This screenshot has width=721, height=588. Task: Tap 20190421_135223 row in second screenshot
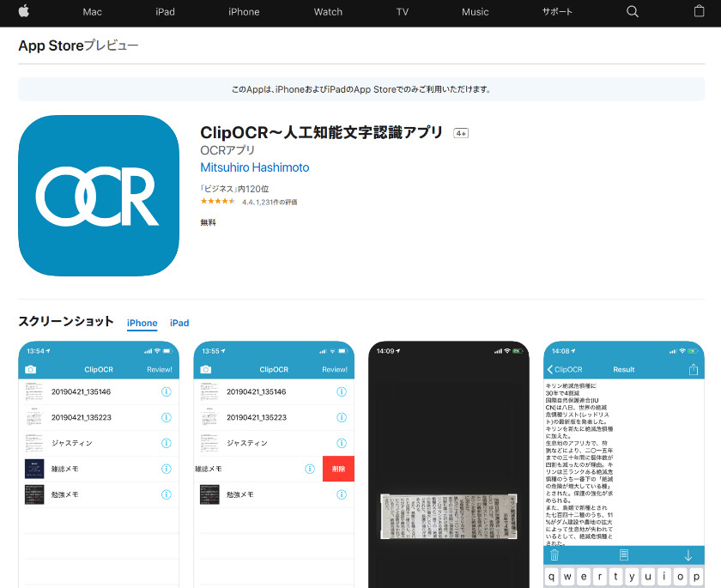coord(274,417)
